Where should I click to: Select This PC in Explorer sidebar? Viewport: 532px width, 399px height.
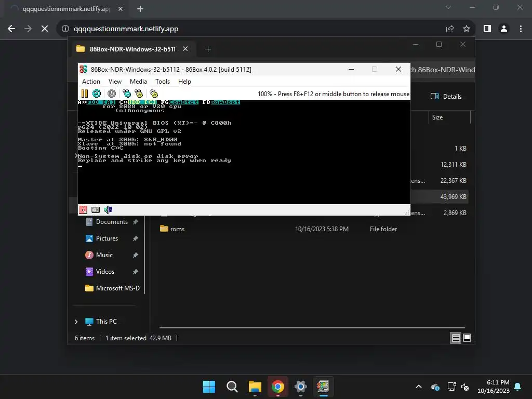coord(106,322)
